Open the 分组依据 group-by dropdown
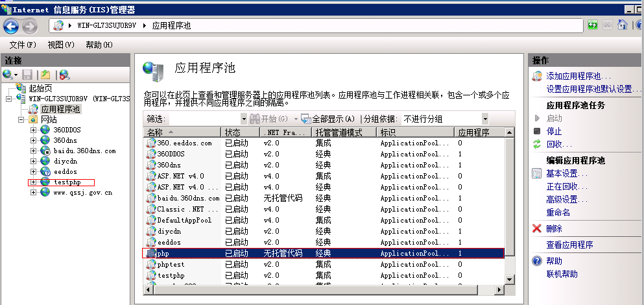Image resolution: width=644 pixels, height=305 pixels. point(484,119)
